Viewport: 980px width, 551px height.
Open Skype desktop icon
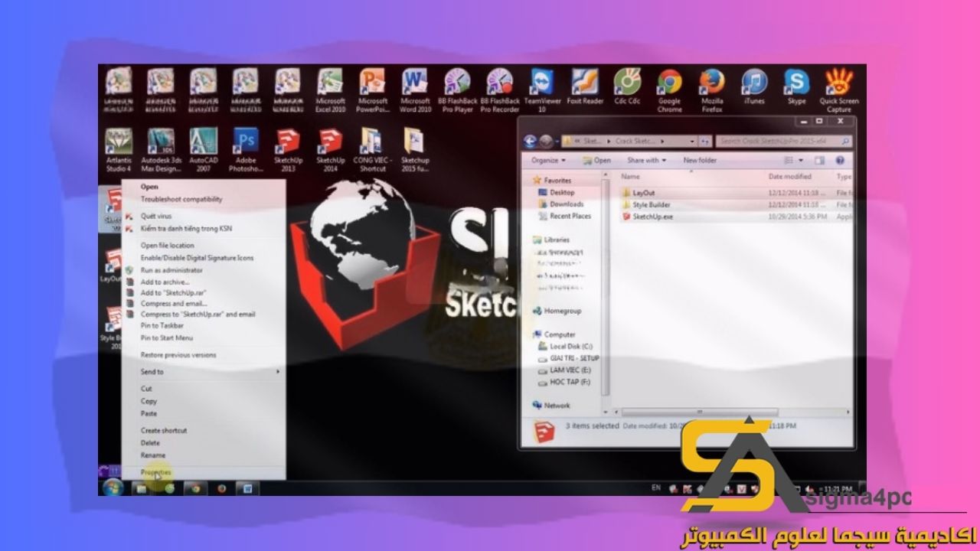coord(796,86)
